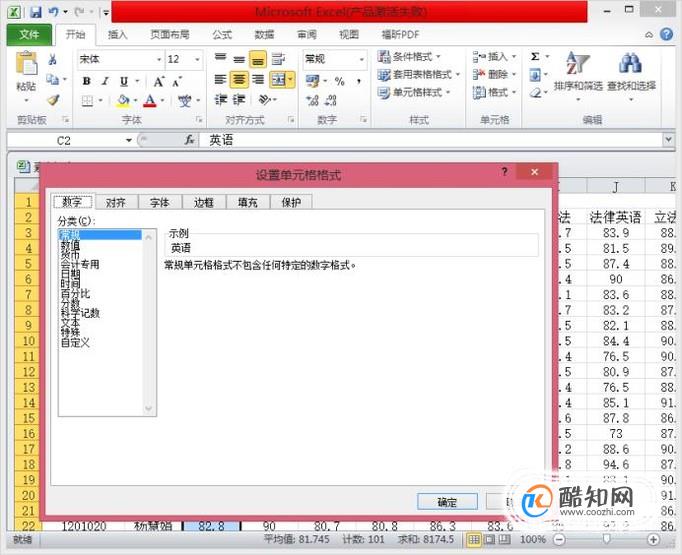Click the cell borders icon
The image size is (682, 555).
87,101
